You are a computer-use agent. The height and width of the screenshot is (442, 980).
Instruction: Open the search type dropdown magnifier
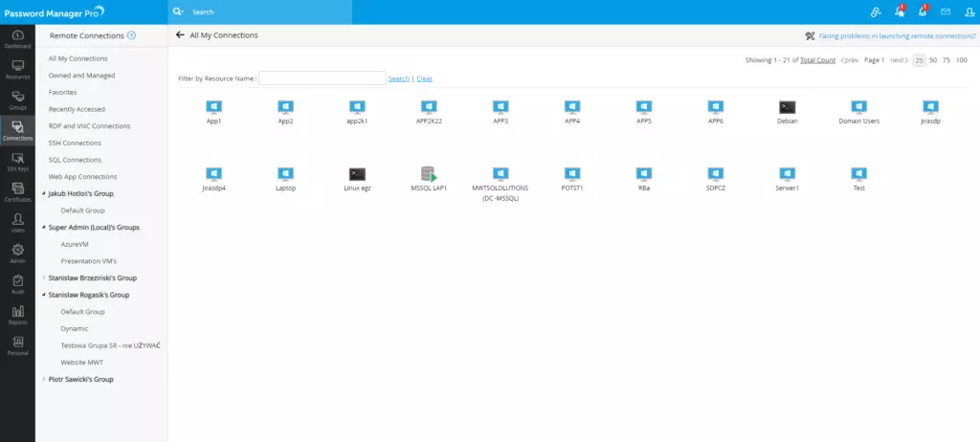pos(178,11)
